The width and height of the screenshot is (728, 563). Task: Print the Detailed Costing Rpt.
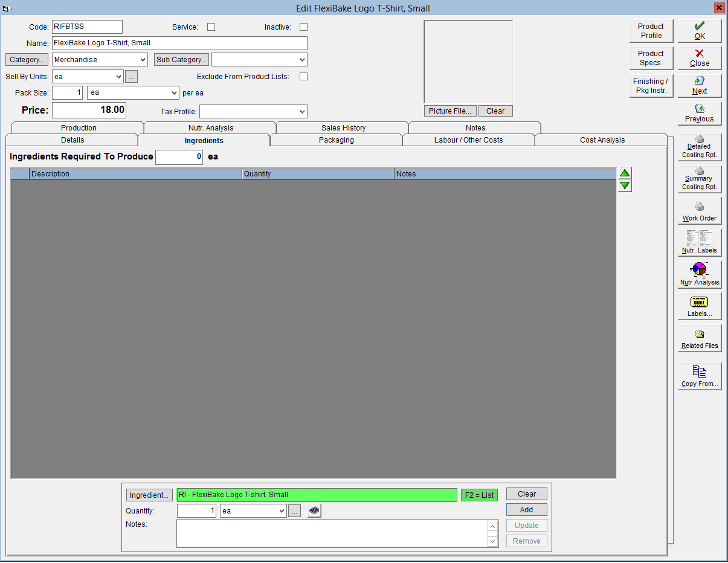[x=700, y=147]
